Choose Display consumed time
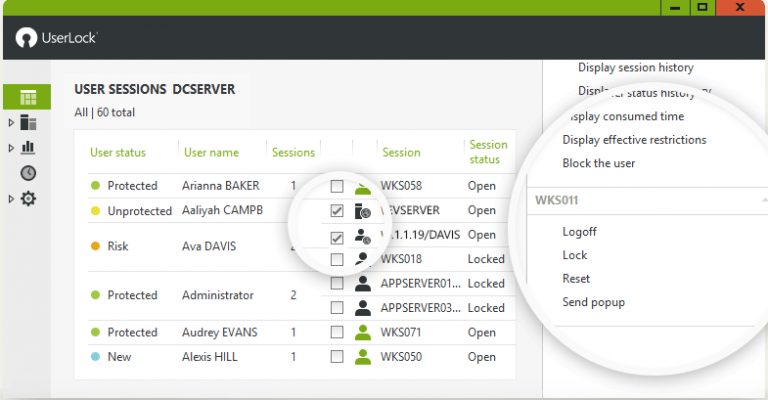 coord(627,117)
